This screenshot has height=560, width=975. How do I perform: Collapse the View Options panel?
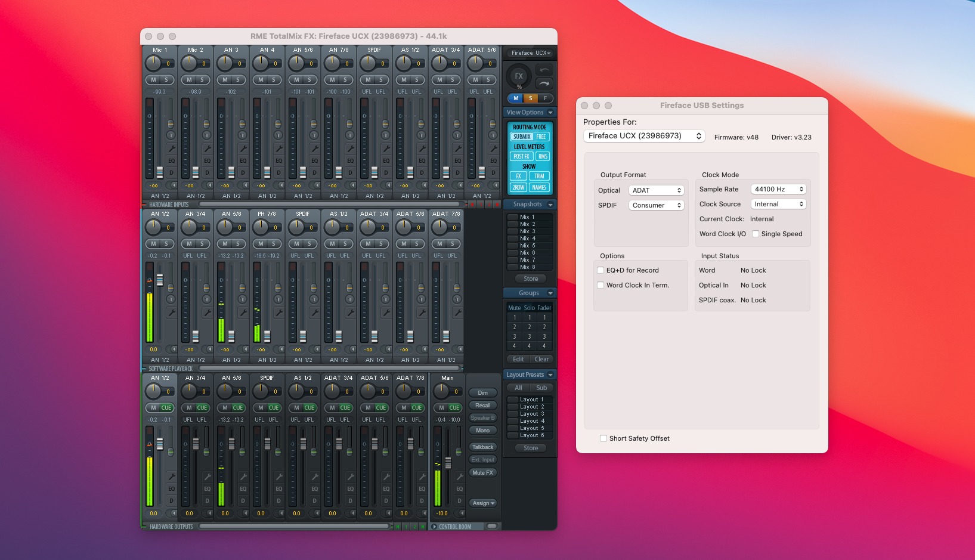coord(550,113)
